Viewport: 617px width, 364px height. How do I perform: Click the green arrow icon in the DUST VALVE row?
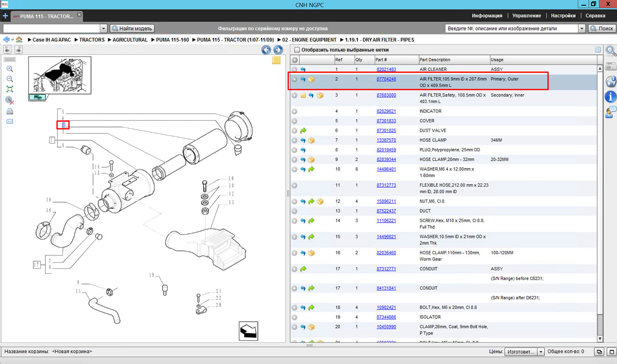[x=303, y=131]
